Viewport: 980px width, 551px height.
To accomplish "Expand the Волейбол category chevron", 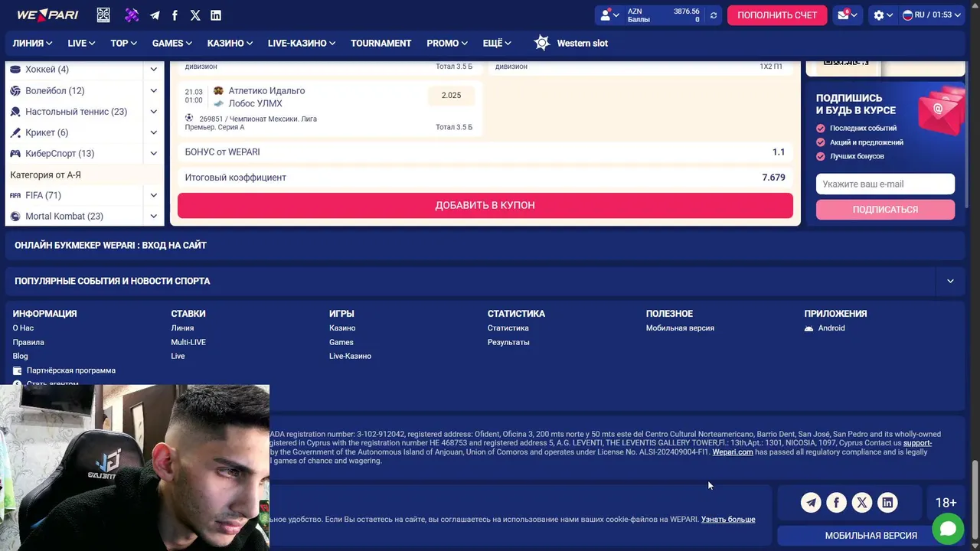I will (154, 90).
